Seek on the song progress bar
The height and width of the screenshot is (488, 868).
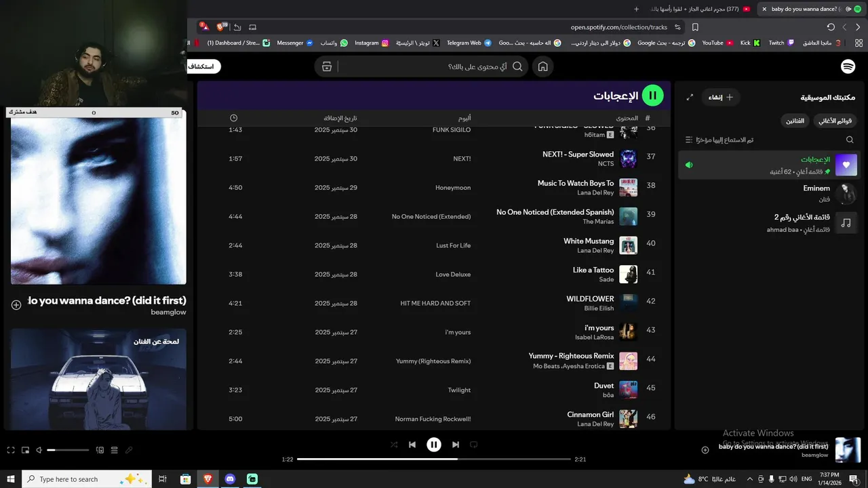click(434, 459)
